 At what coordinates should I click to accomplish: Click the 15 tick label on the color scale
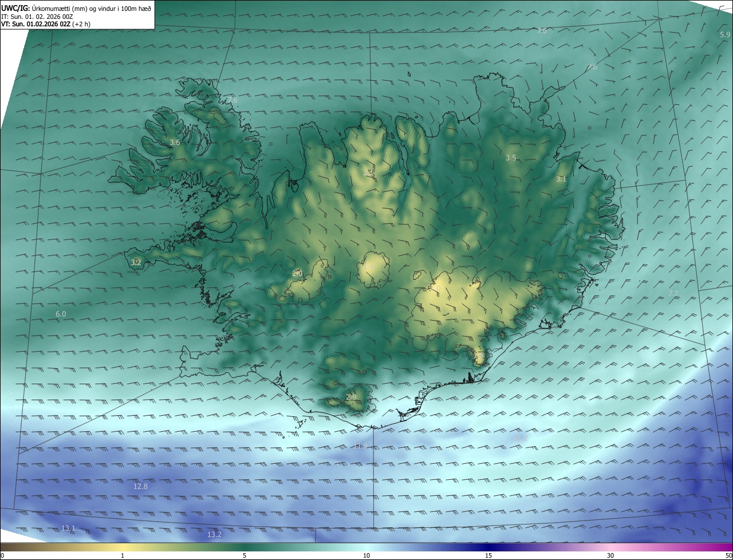[x=488, y=555]
